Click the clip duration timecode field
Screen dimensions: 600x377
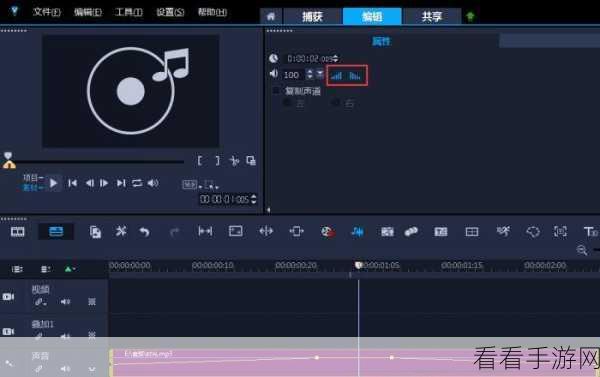309,59
